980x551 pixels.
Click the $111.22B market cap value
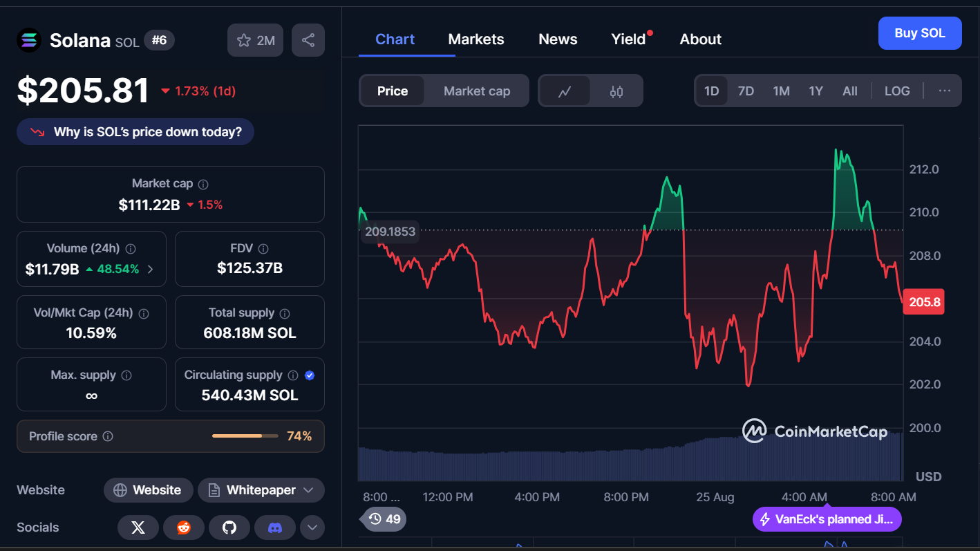point(149,205)
